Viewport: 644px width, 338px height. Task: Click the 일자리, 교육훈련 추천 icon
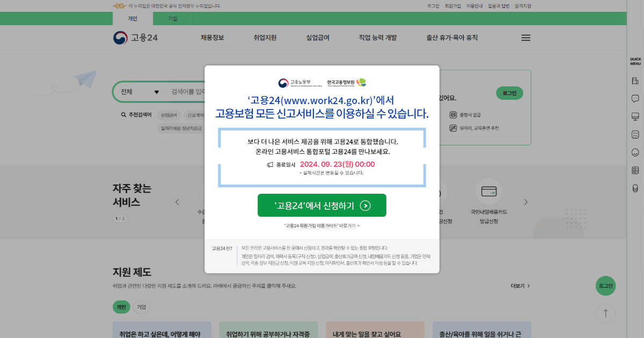click(x=453, y=128)
